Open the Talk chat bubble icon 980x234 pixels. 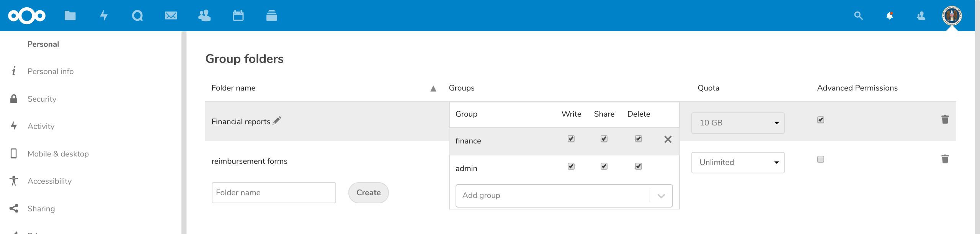tap(137, 16)
